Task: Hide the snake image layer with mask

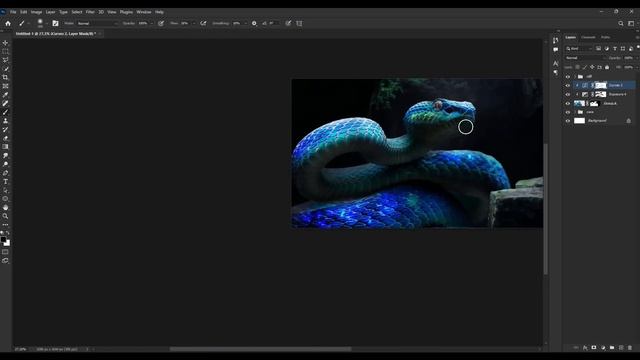Action: pyautogui.click(x=568, y=104)
